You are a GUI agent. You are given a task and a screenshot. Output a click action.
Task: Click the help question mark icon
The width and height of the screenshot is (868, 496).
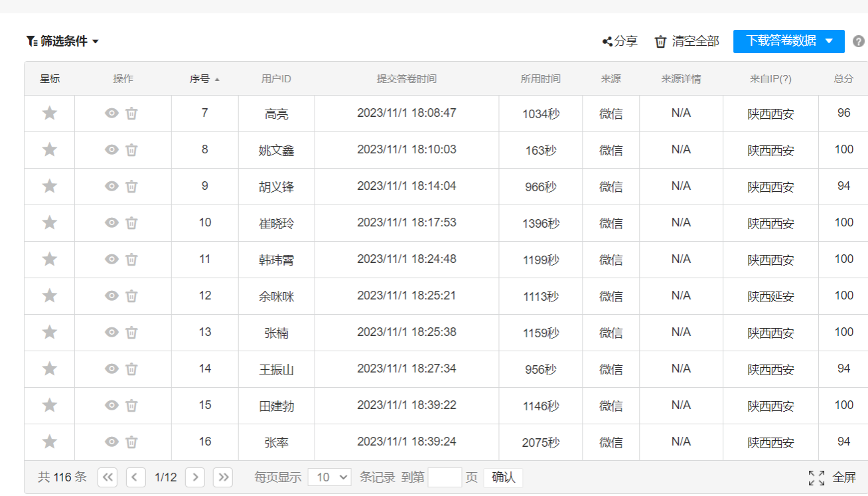pos(858,42)
